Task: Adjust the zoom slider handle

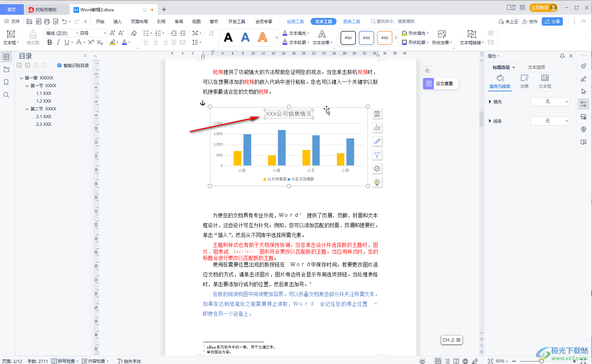Action: click(541, 361)
